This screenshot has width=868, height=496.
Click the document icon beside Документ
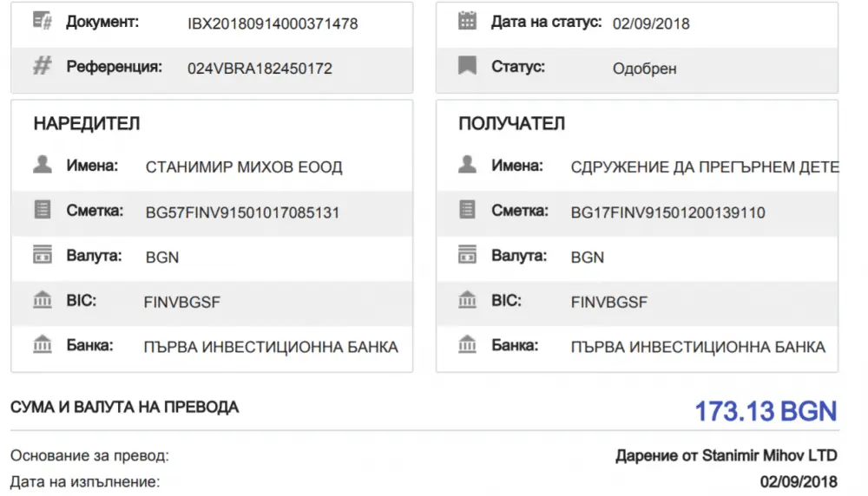point(43,22)
